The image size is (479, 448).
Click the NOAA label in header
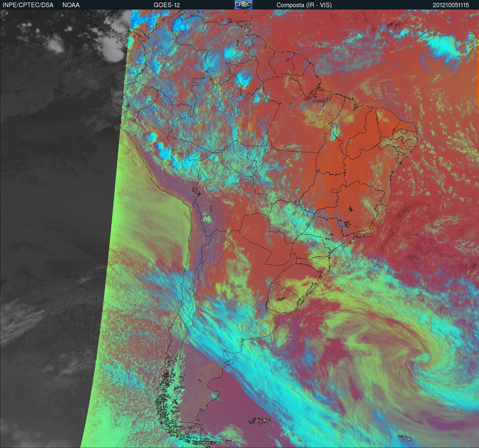coord(71,5)
